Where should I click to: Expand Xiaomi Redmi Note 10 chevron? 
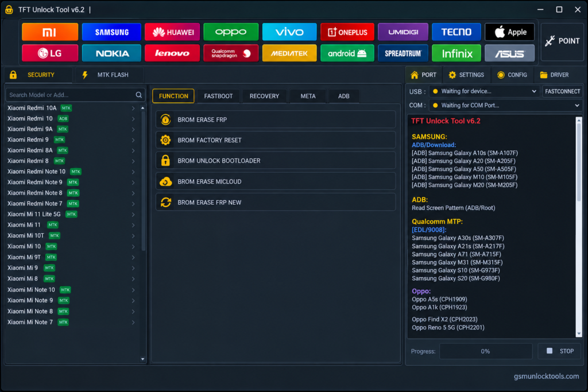(133, 172)
